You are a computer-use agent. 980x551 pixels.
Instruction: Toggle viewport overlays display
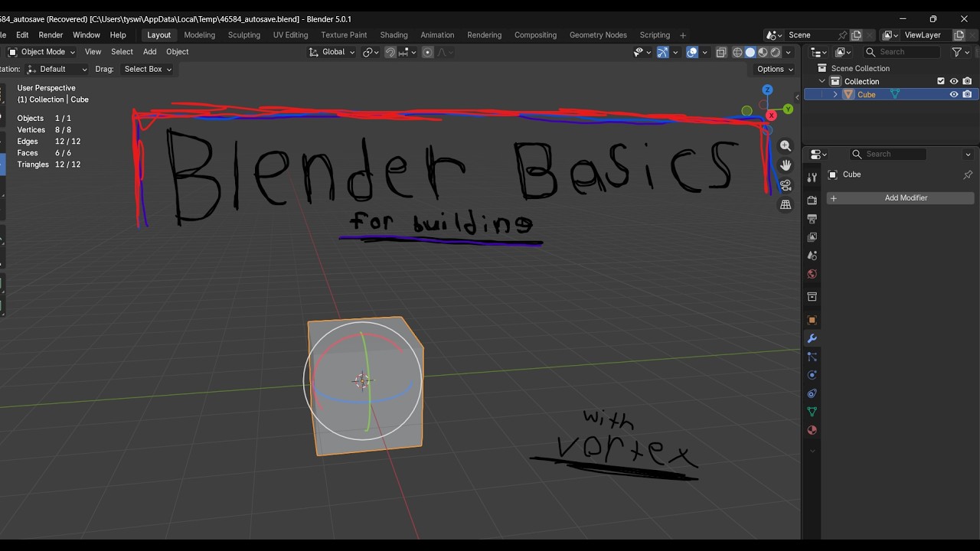point(692,52)
